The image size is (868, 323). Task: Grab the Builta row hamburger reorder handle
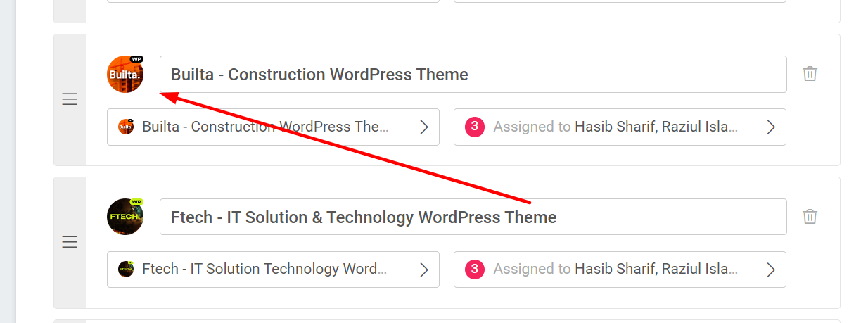pyautogui.click(x=70, y=100)
